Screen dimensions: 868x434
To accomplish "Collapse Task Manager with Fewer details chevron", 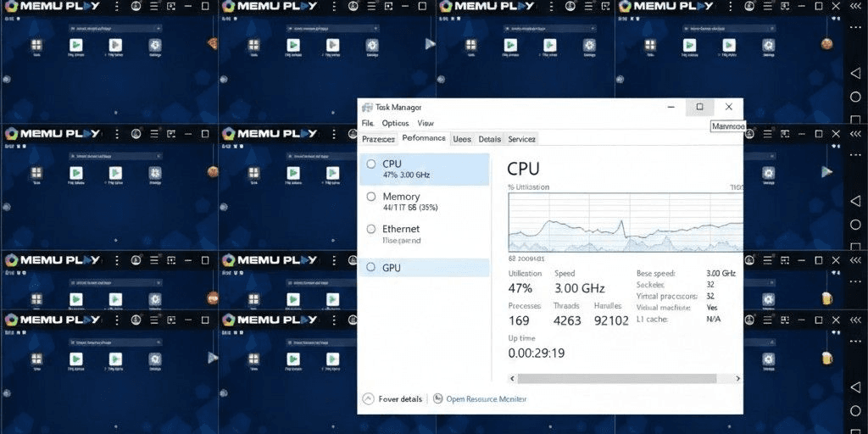I will click(368, 398).
